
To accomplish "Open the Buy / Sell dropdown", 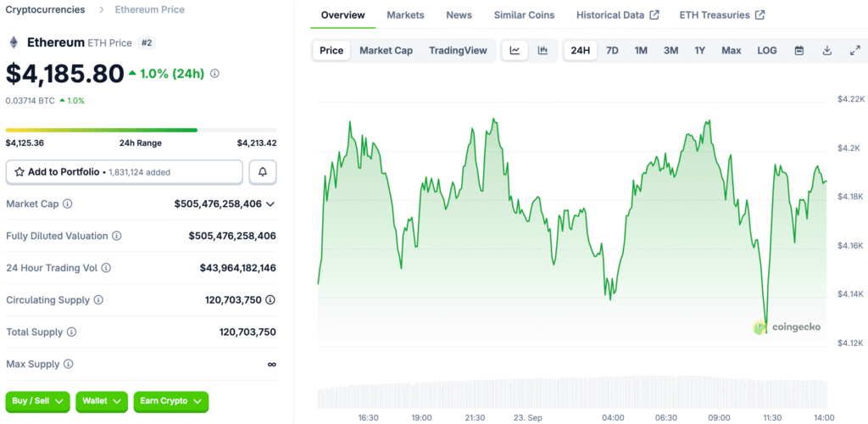I will pos(37,401).
